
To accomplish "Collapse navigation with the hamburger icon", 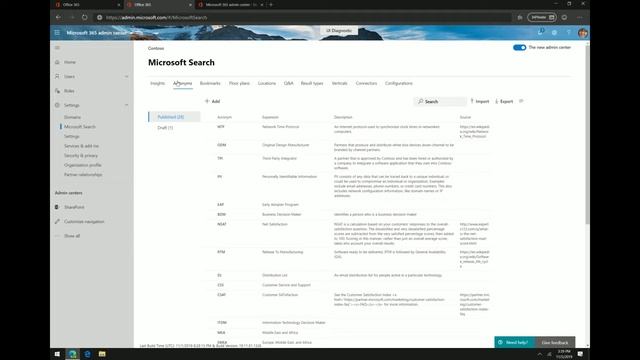I will pyautogui.click(x=57, y=48).
